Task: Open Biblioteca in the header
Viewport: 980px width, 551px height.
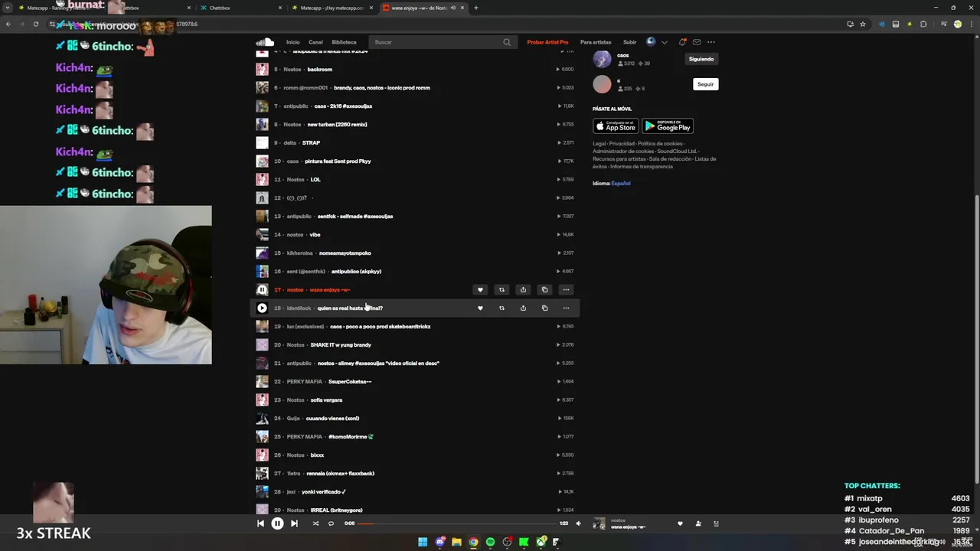Action: point(344,42)
